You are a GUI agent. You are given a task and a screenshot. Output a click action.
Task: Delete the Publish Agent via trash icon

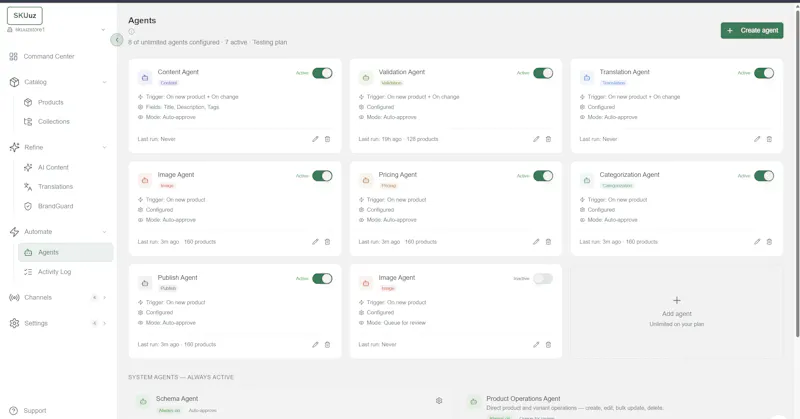click(x=328, y=344)
